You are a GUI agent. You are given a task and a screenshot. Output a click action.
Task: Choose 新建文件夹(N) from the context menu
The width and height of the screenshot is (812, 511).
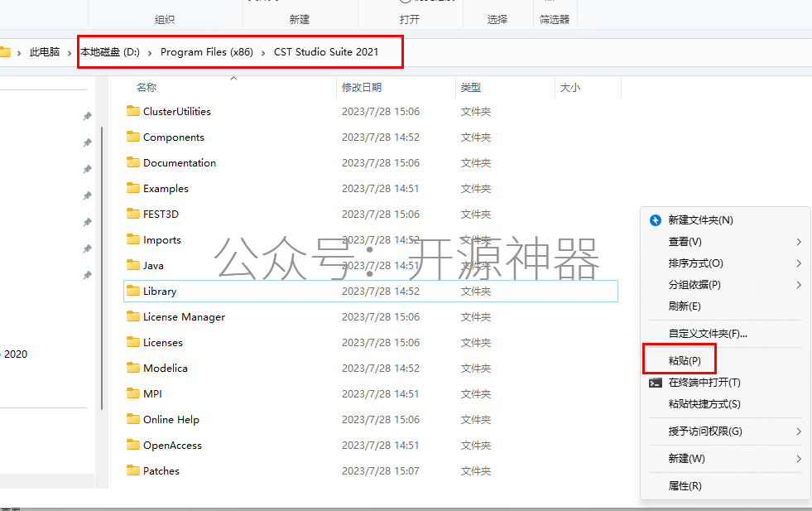click(x=726, y=220)
